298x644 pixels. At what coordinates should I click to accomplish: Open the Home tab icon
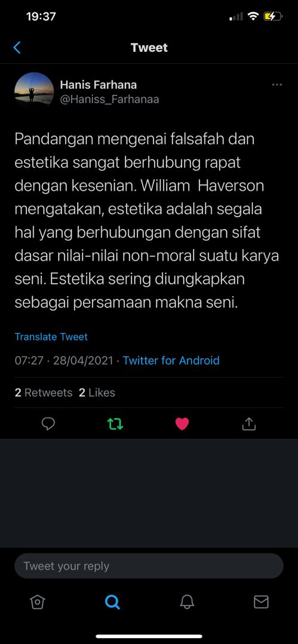(x=38, y=602)
